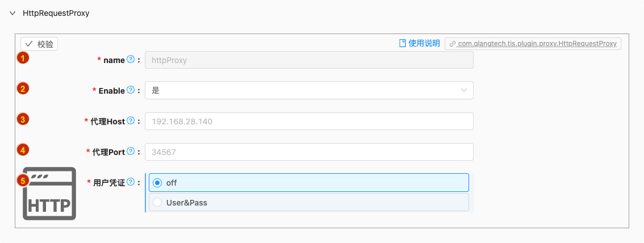Click help icon next to 代理Port
Screen dimensions: 644x243
(x=131, y=151)
